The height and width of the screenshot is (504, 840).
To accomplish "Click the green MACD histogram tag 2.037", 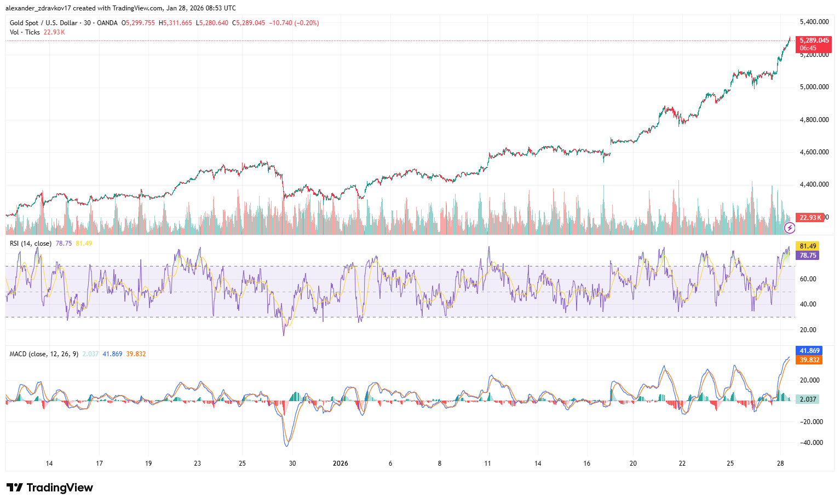I will click(808, 399).
